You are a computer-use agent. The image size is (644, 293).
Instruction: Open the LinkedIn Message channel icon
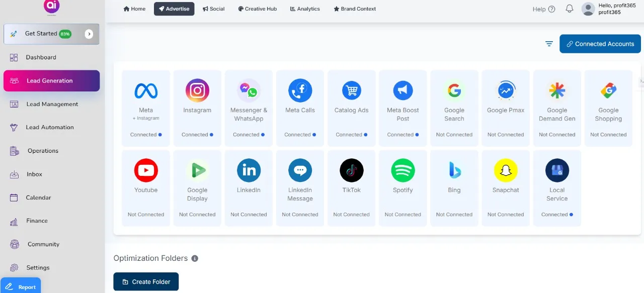pyautogui.click(x=300, y=171)
